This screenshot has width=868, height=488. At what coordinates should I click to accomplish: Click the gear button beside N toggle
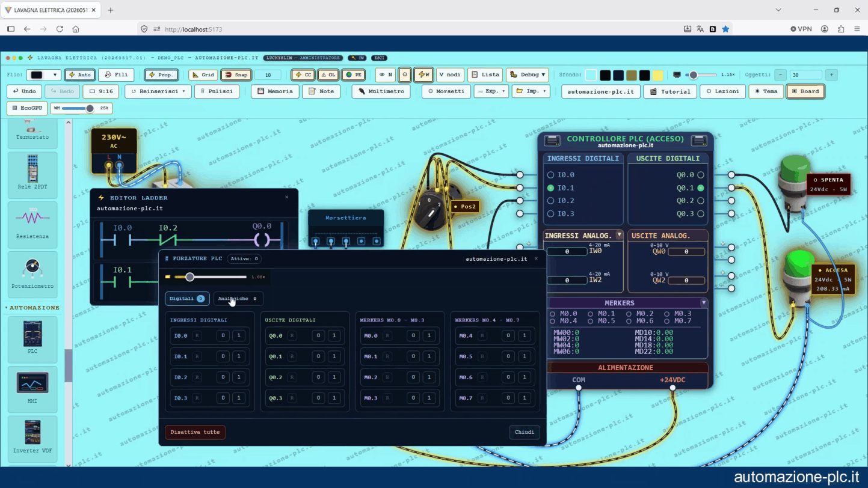(405, 75)
